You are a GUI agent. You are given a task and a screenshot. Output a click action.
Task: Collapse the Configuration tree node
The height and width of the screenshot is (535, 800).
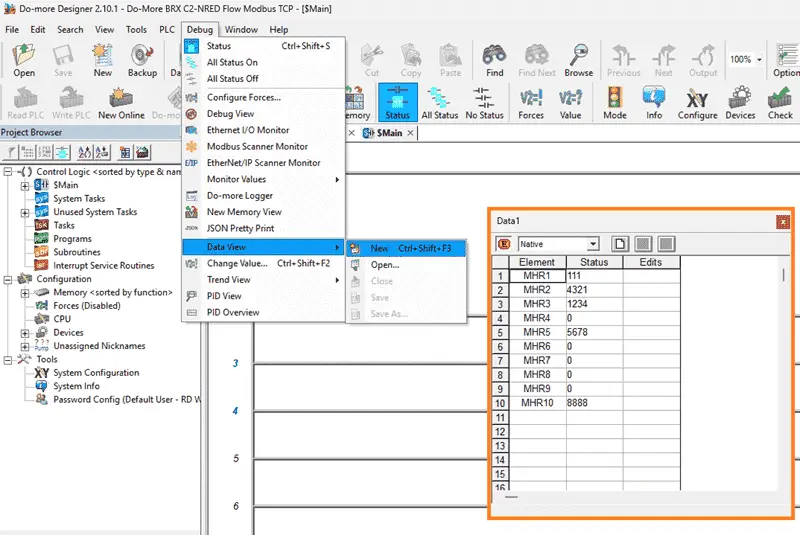point(8,279)
